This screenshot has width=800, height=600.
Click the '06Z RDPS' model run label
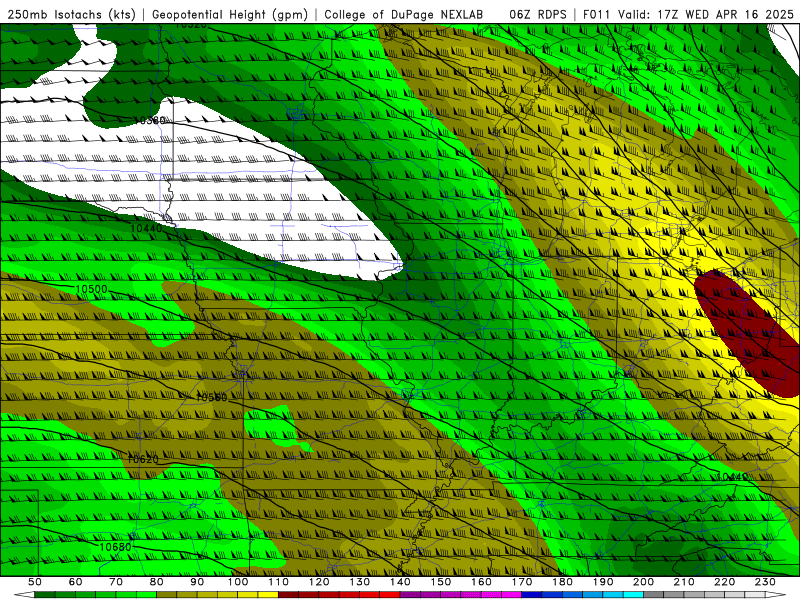click(538, 14)
